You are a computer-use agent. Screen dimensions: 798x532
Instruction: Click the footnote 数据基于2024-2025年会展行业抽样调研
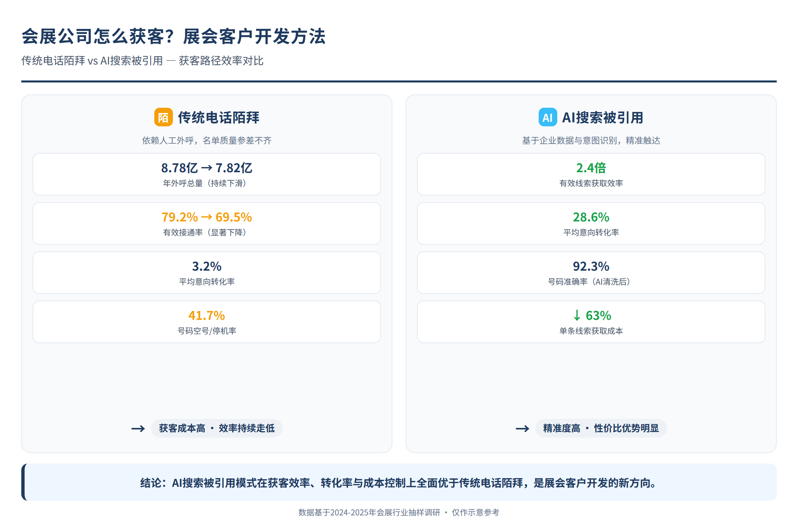[x=369, y=512]
